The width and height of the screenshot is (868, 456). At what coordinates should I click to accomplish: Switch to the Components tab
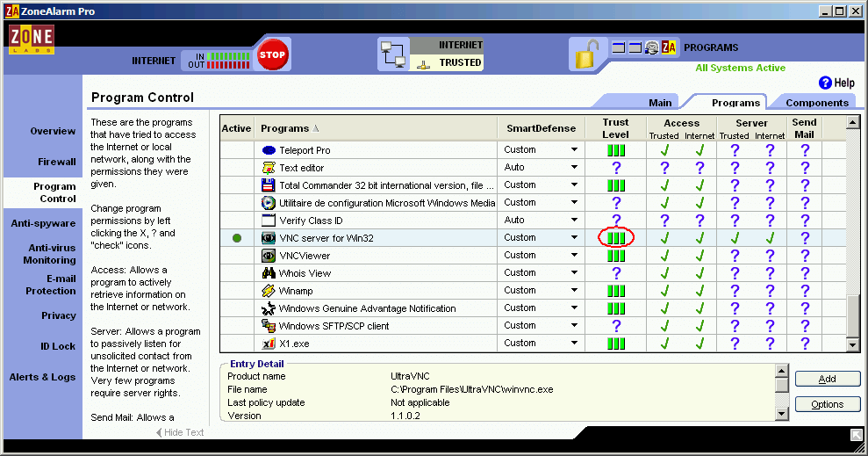[817, 103]
